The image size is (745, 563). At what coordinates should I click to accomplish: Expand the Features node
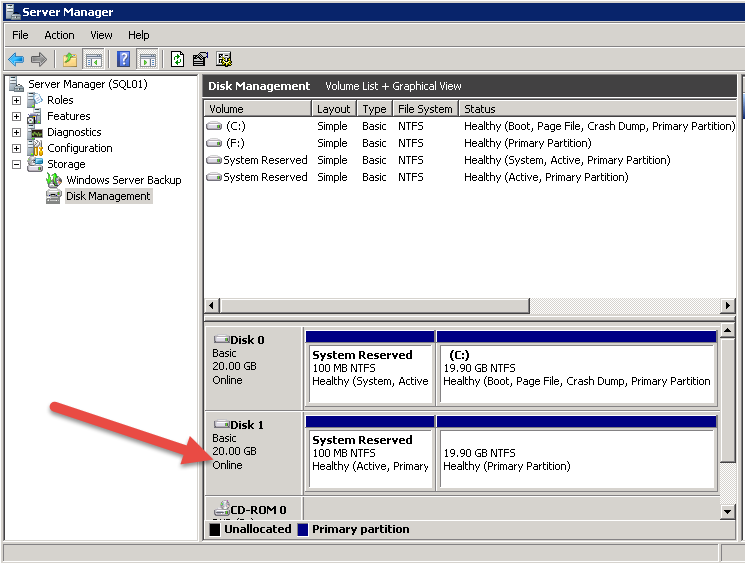pos(17,116)
